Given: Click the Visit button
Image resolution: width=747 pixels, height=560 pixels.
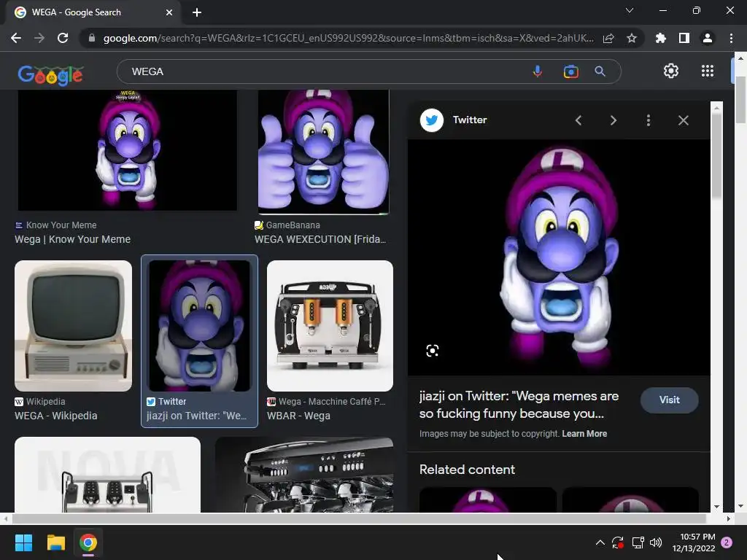Looking at the screenshot, I should [x=670, y=400].
